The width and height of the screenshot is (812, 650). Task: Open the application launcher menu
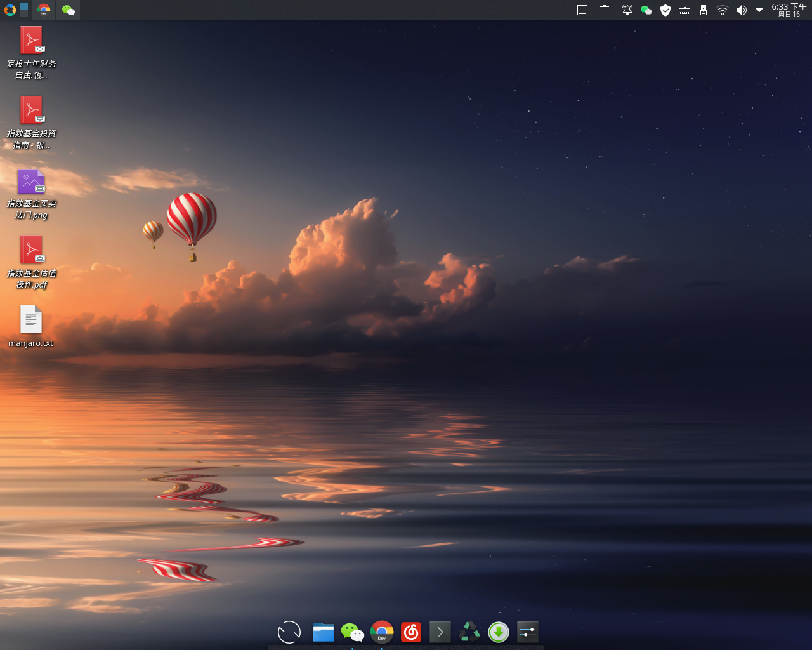[x=10, y=10]
